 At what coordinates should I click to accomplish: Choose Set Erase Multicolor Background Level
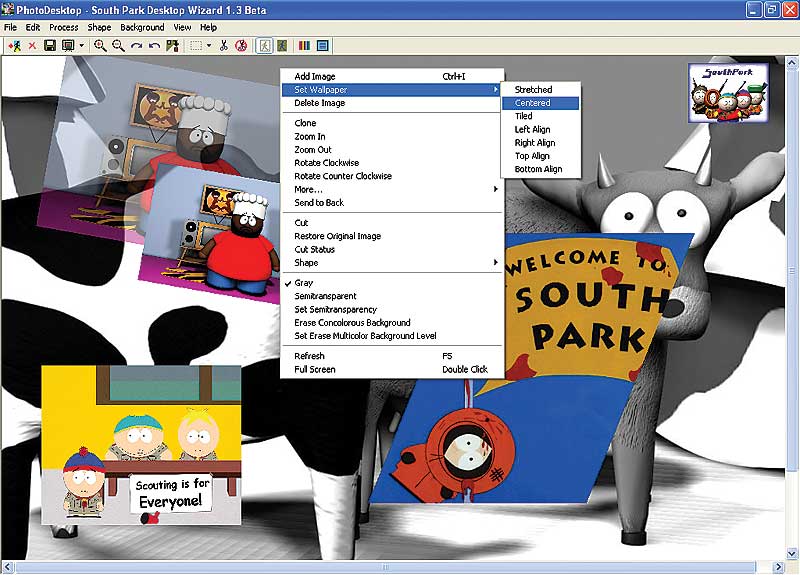392,336
